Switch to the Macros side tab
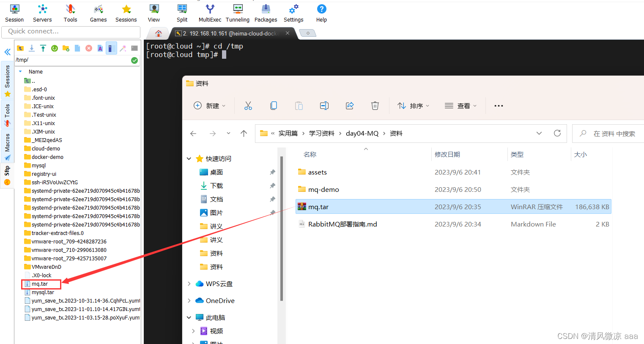Viewport: 644px width, 344px height. (7, 146)
